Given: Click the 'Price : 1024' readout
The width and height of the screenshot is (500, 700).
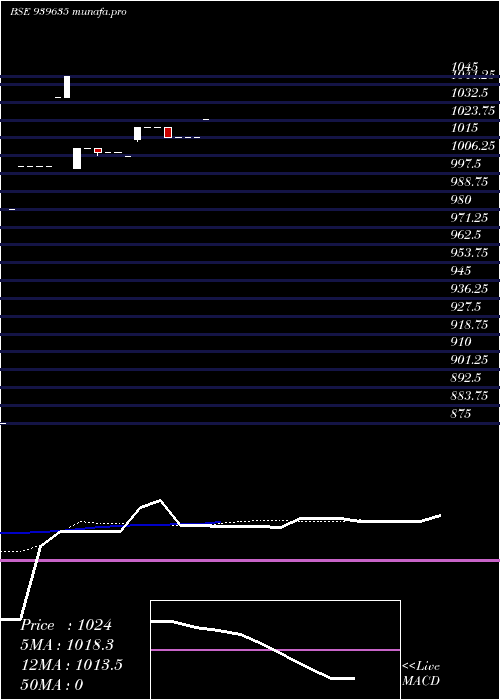Looking at the screenshot, I should [x=66, y=625].
